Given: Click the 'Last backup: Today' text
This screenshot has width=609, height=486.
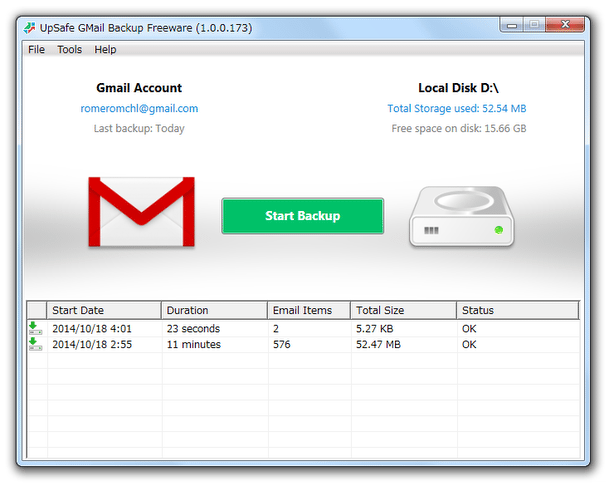Looking at the screenshot, I should [x=139, y=129].
